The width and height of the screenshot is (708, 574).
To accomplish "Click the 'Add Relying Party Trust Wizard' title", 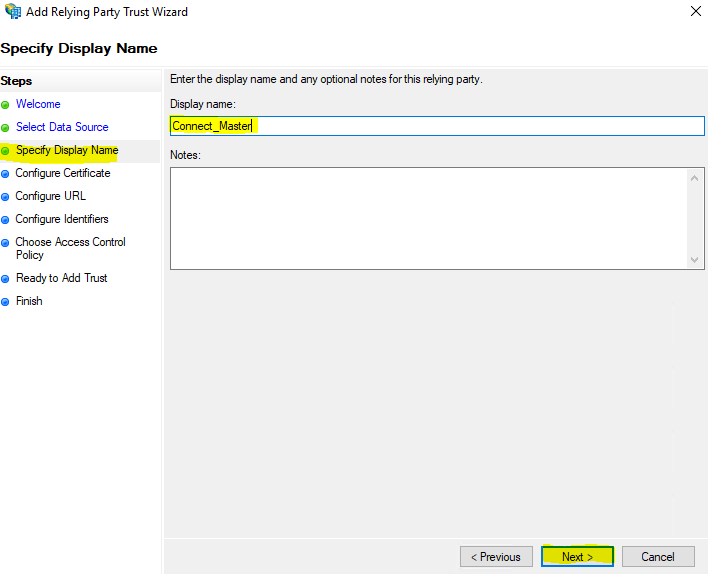I will pyautogui.click(x=107, y=12).
